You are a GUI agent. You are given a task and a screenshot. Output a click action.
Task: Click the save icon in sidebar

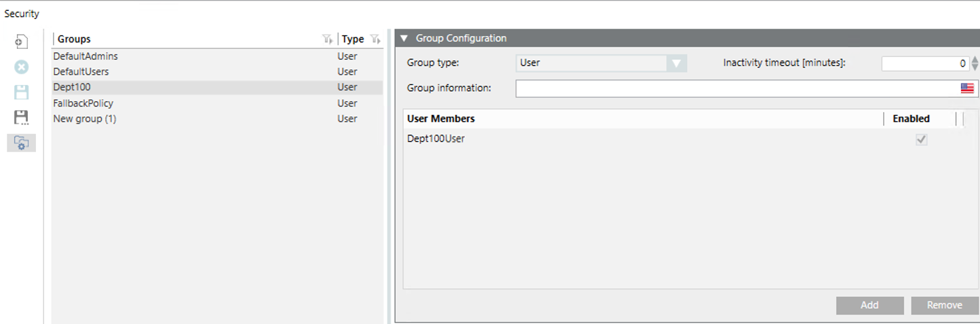pyautogui.click(x=21, y=92)
